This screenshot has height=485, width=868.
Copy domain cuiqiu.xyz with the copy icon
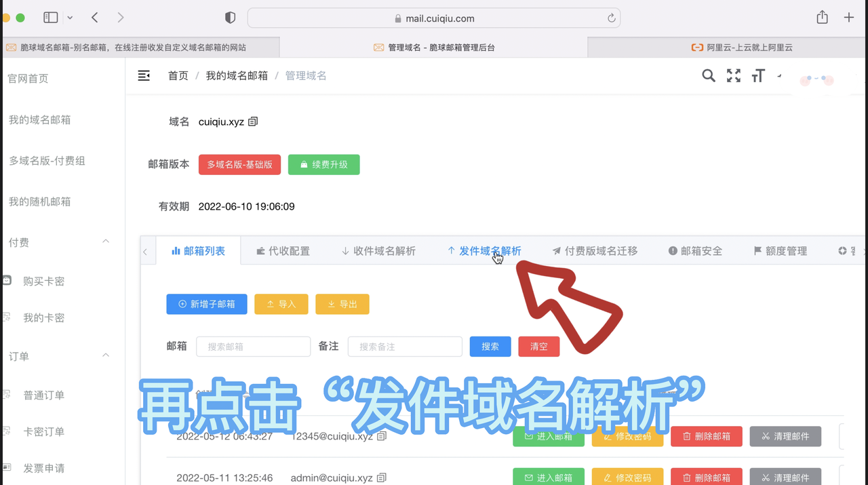(253, 121)
